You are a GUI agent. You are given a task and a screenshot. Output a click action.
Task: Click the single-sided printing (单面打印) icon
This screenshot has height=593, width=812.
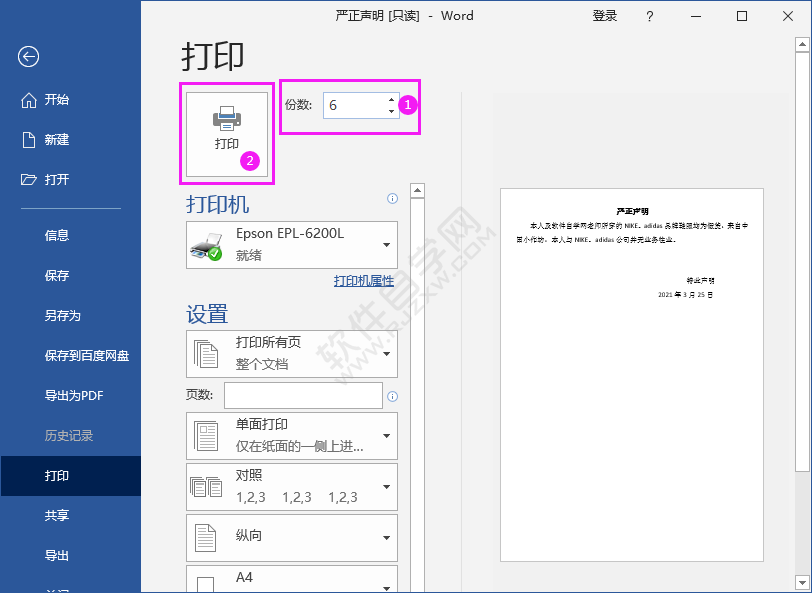coord(208,436)
